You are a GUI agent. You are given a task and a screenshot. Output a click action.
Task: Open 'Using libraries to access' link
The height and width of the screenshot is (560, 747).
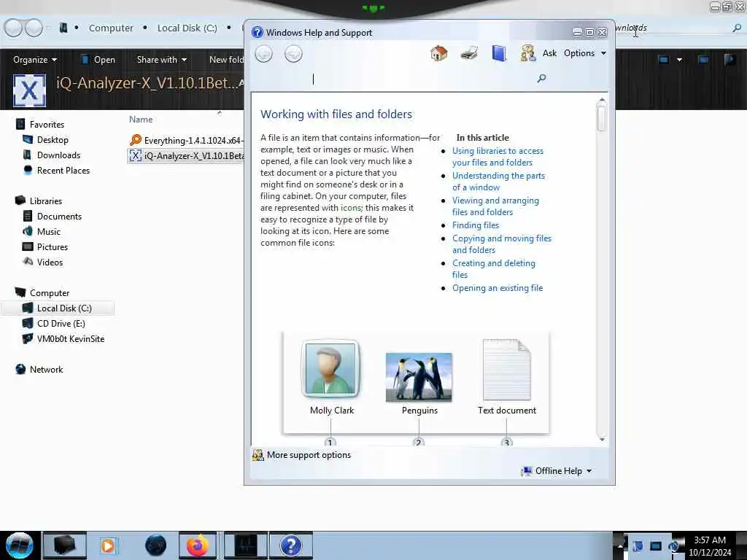tap(498, 157)
